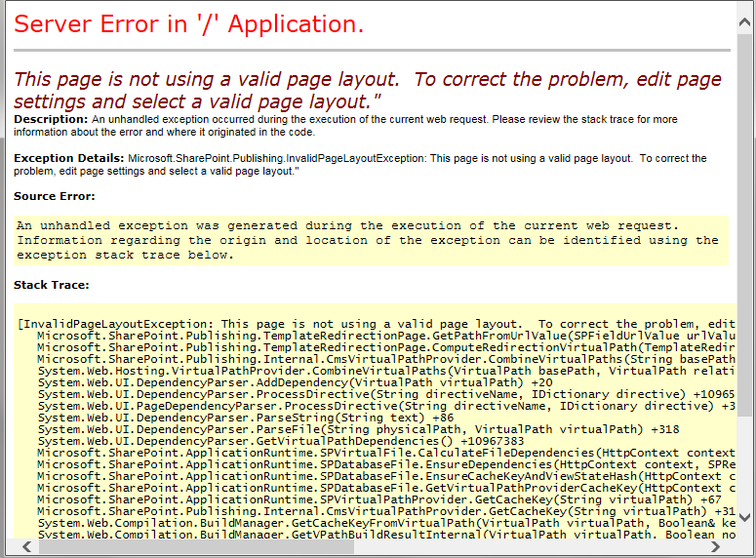Click the scroll left arrow
Viewport: 756px width, 558px height.
pyautogui.click(x=27, y=546)
